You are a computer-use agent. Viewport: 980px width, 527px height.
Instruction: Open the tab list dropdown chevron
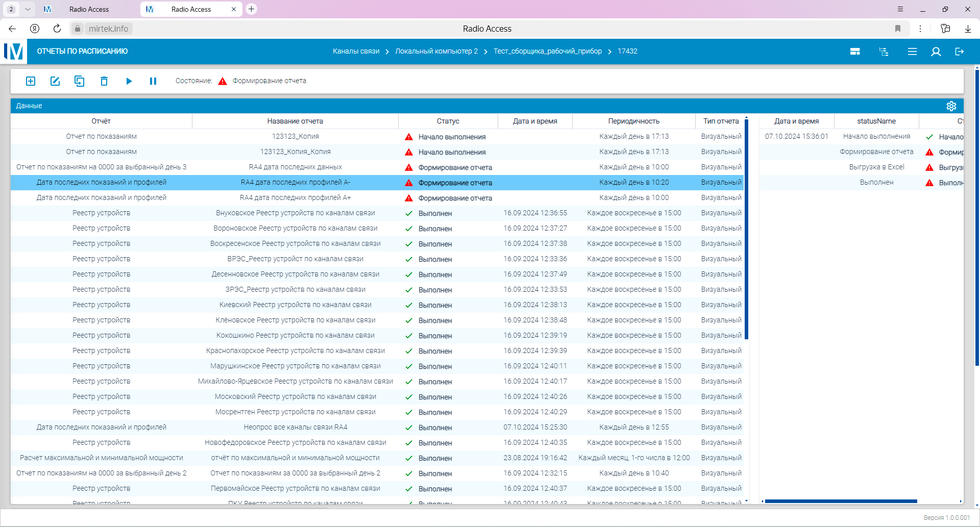(28, 9)
